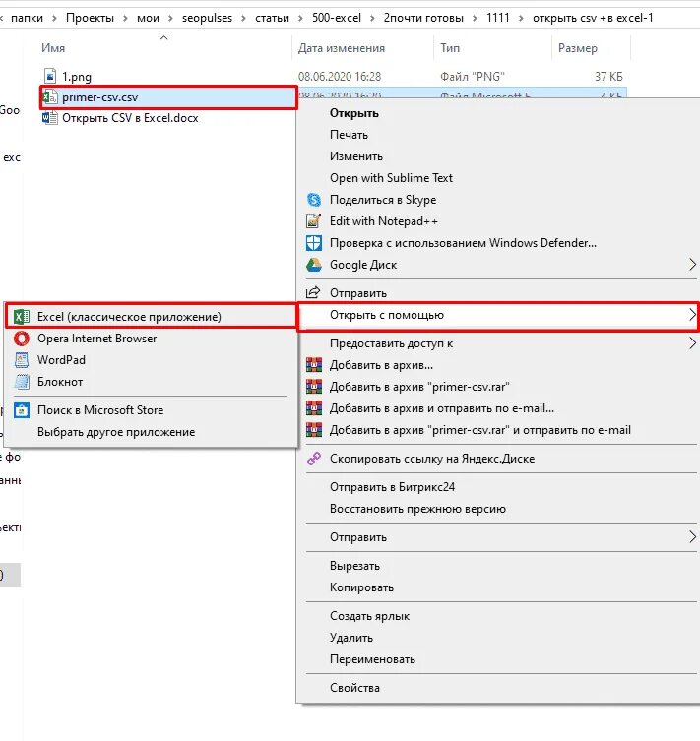Click the Блокнот notepad icon

22,382
